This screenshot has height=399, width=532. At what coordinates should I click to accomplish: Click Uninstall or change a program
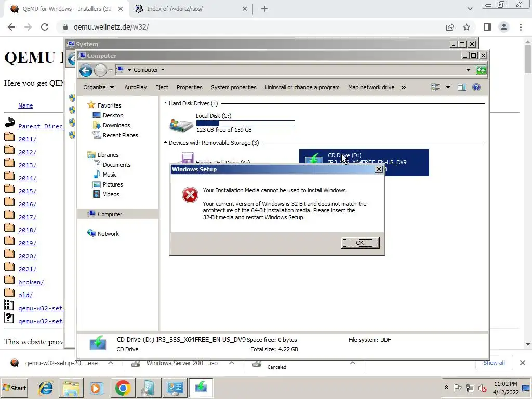pyautogui.click(x=302, y=87)
